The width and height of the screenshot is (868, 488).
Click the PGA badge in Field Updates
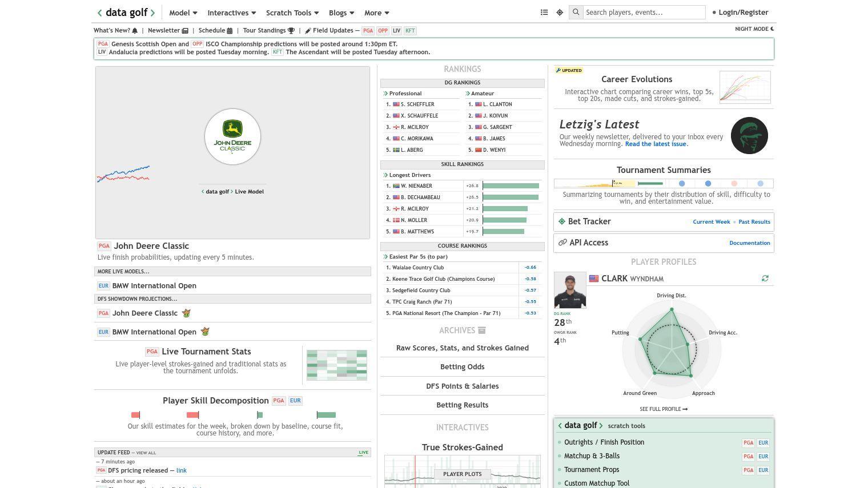tap(368, 31)
